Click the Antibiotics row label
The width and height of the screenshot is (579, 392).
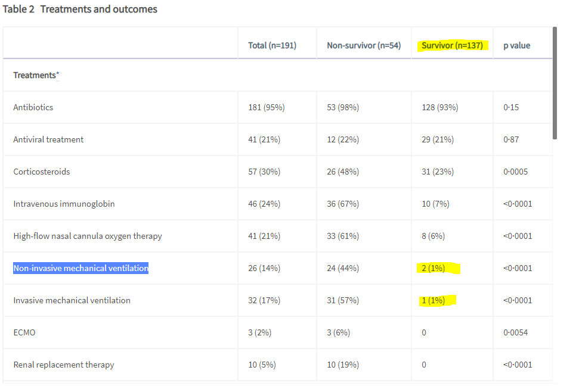pyautogui.click(x=33, y=107)
